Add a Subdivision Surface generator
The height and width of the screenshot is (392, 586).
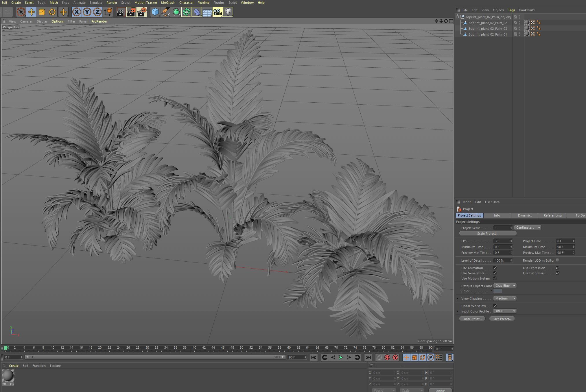click(176, 12)
